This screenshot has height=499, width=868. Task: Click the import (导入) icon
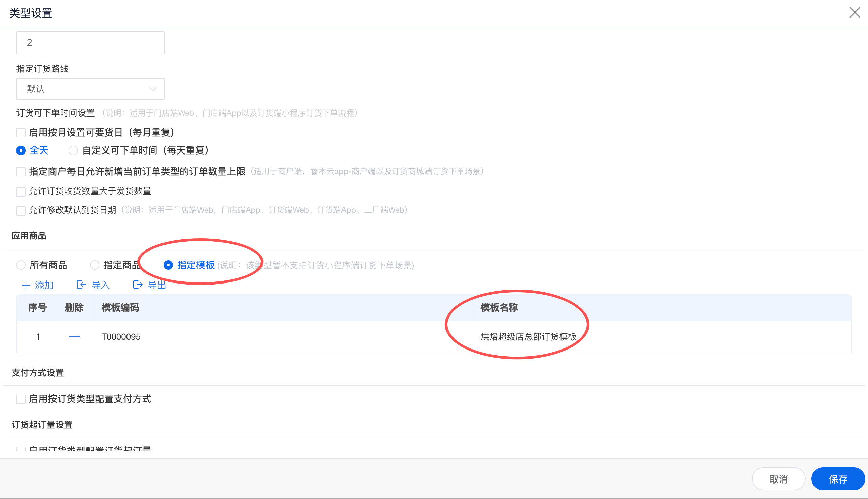(81, 285)
